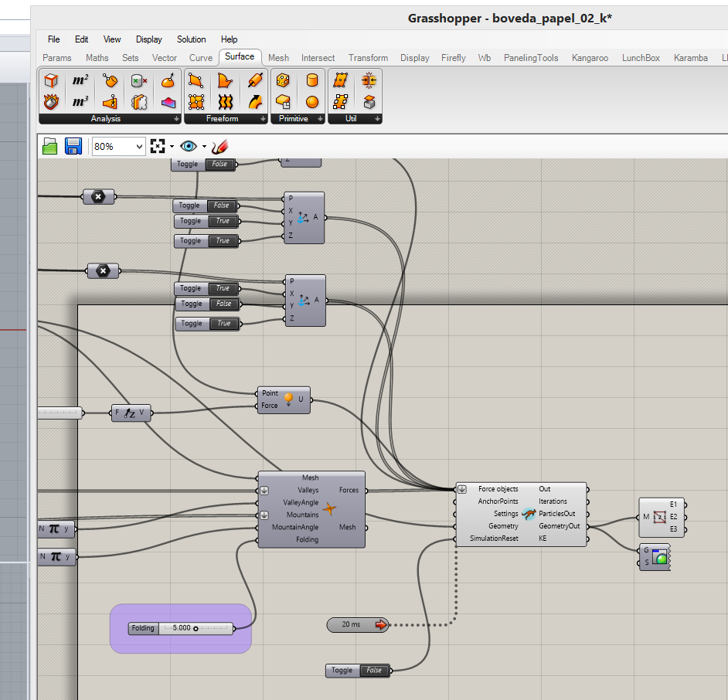The image size is (728, 700).
Task: Pick the Brep Closest Point component icon
Action: click(110, 81)
